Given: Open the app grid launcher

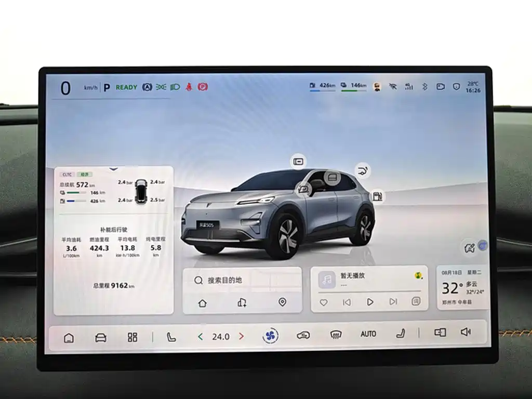Looking at the screenshot, I should (132, 337).
